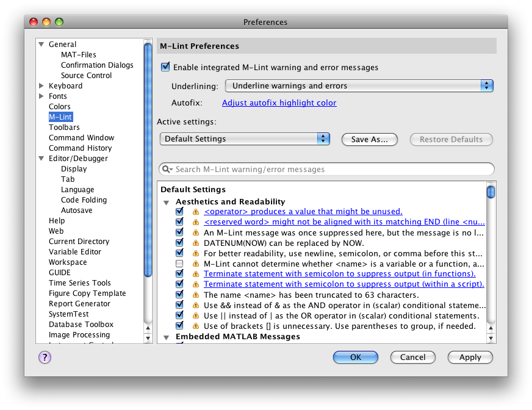Disable integrated M-Lint warning and error messages

(165, 68)
